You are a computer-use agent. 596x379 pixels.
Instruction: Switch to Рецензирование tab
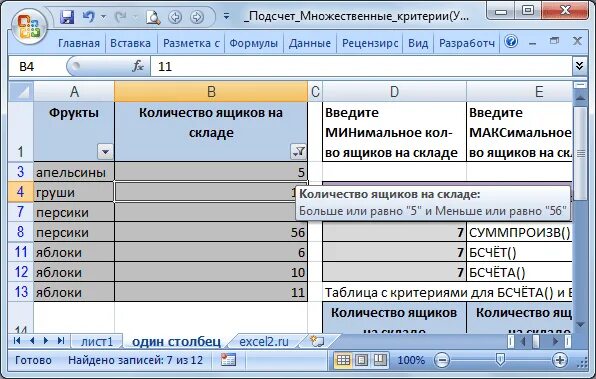pyautogui.click(x=370, y=43)
